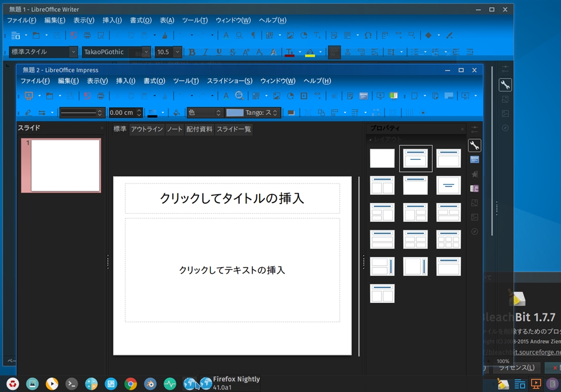Open Impress sidebar Properties wrench tab
Viewport: 561px width, 392px height.
coord(474,145)
